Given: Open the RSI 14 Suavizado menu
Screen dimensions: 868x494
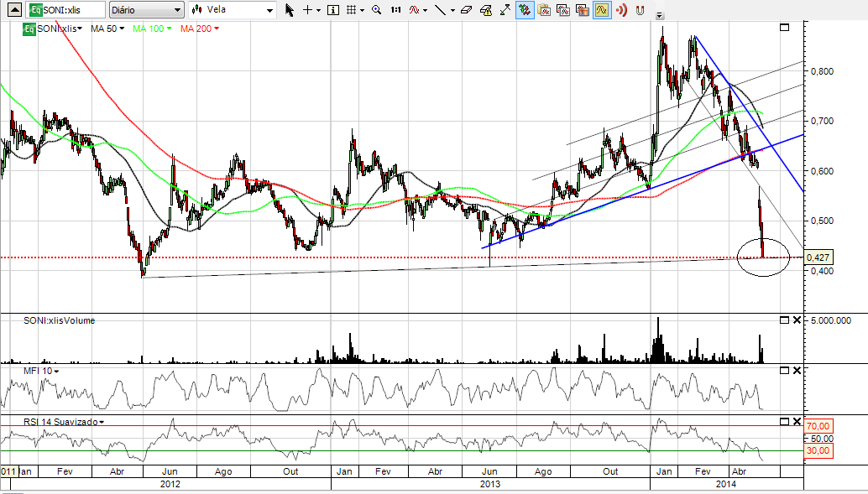Looking at the screenshot, I should tap(101, 422).
